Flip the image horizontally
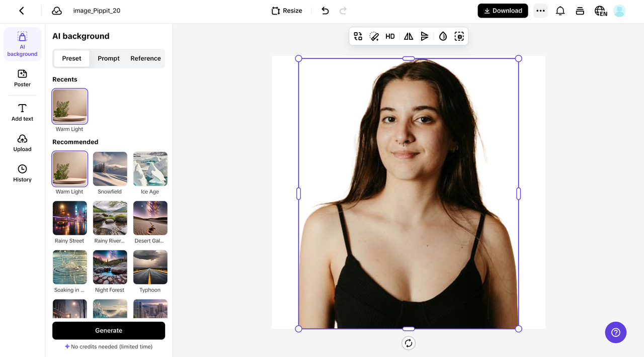This screenshot has width=644, height=357. coord(408,36)
